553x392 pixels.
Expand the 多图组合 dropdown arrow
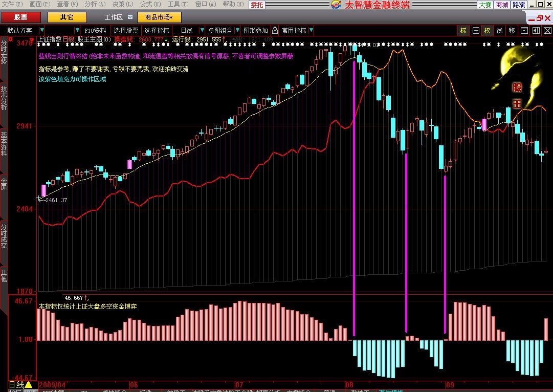(237, 30)
